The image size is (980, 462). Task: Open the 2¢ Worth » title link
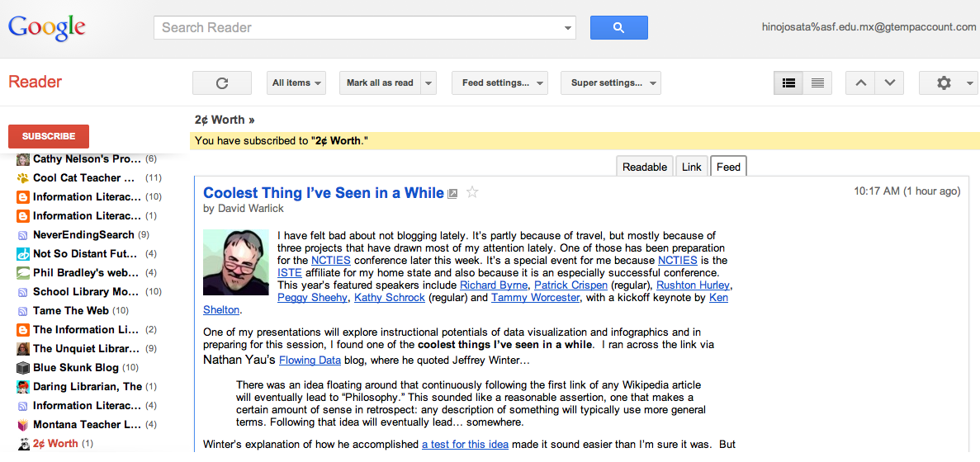click(x=225, y=120)
